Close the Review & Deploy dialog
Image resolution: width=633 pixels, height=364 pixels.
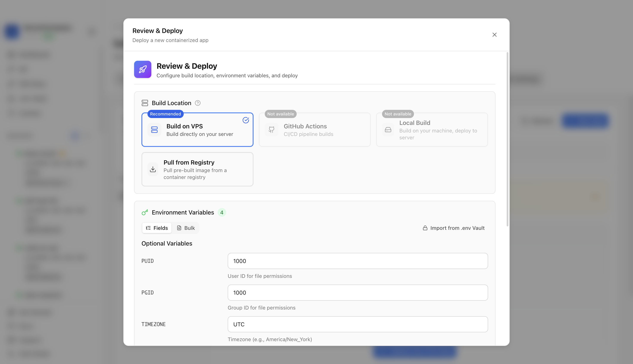coord(494,35)
